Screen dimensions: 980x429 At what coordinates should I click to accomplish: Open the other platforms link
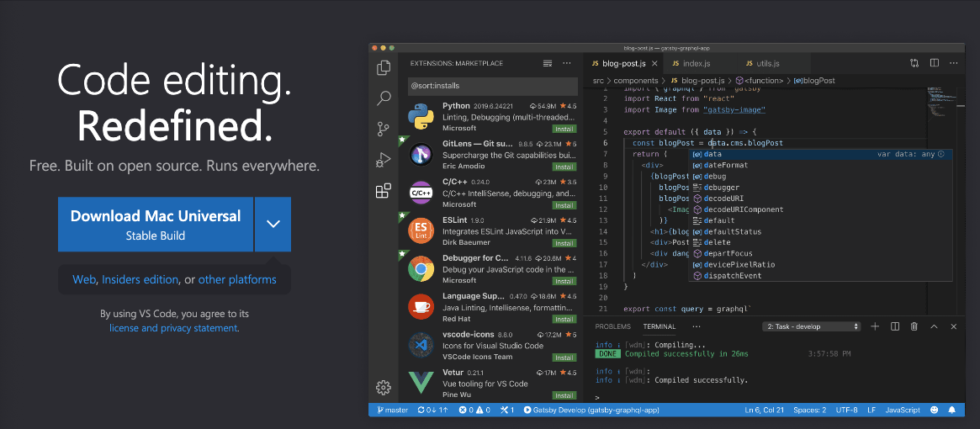coord(237,279)
